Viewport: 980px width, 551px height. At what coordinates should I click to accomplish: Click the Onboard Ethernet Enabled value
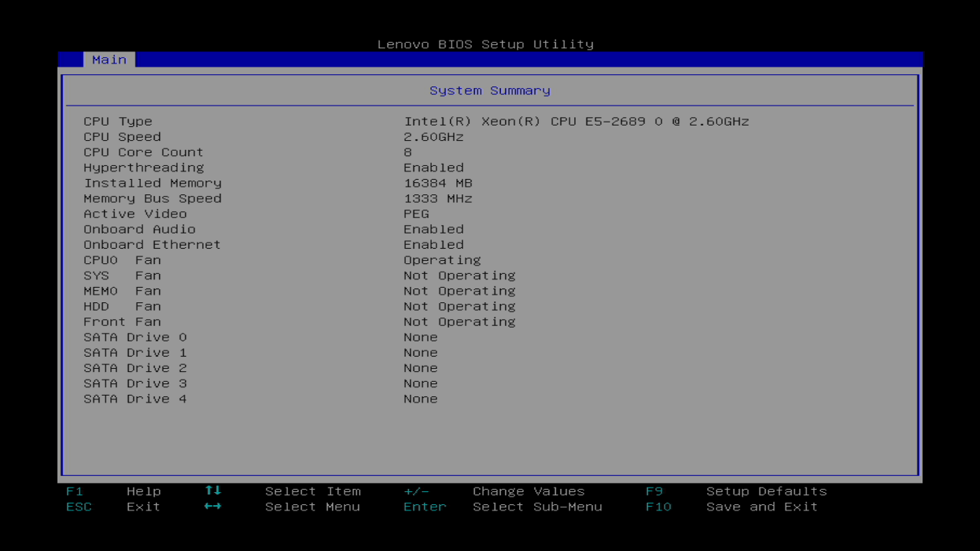tap(433, 244)
